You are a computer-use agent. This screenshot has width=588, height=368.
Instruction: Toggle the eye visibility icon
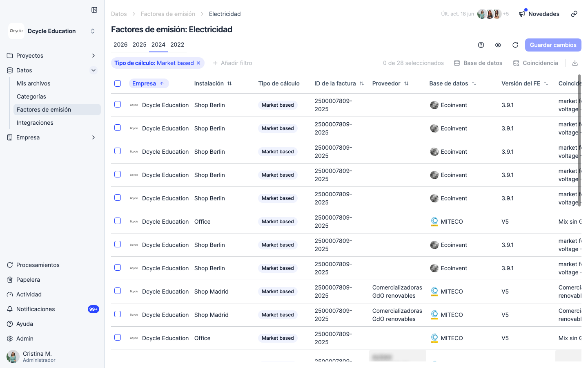click(x=498, y=45)
